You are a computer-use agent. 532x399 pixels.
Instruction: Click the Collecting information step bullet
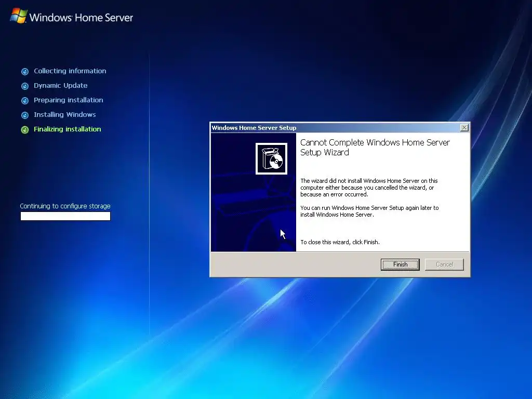coord(25,71)
